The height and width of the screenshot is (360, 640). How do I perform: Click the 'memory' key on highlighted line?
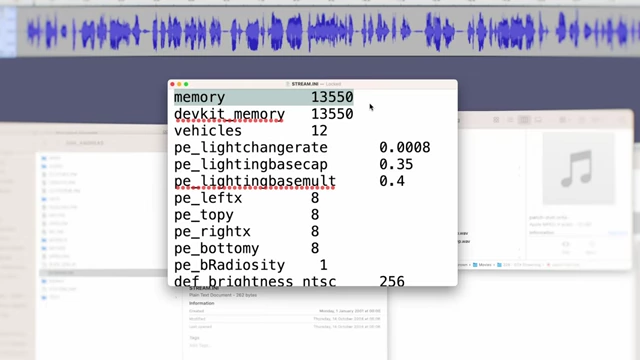click(200, 98)
